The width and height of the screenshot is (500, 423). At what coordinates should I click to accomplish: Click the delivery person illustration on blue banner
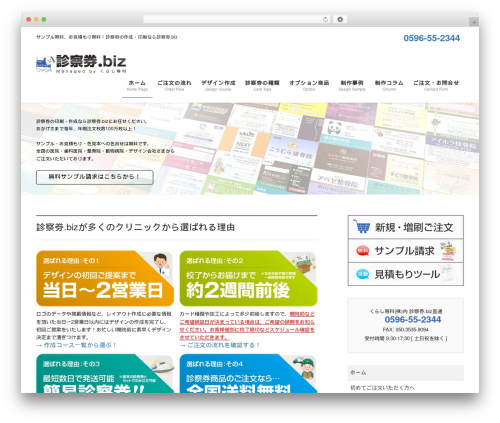pyautogui.click(x=305, y=368)
